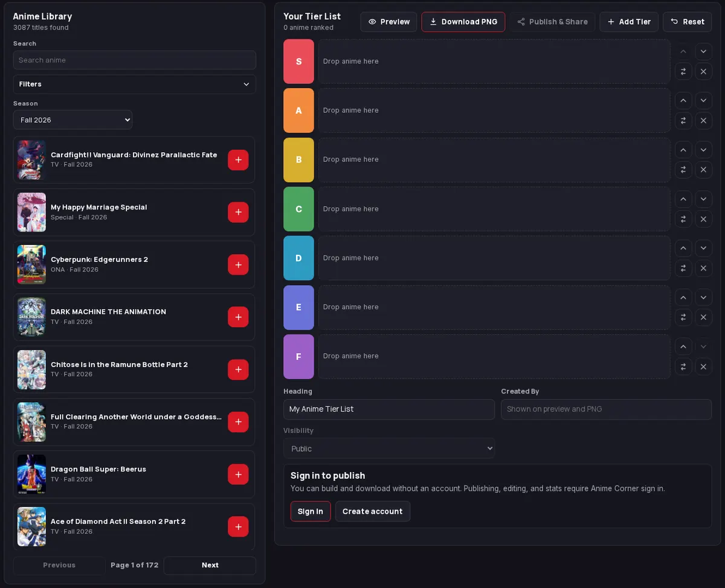Add Cyberpunk: Edgerunners 2 with plus button
The height and width of the screenshot is (588, 725).
tap(238, 264)
